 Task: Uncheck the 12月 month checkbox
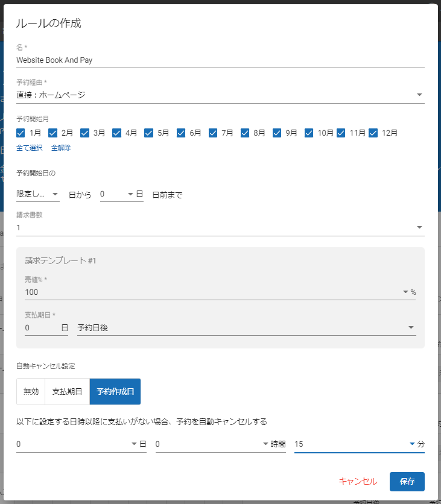[373, 133]
